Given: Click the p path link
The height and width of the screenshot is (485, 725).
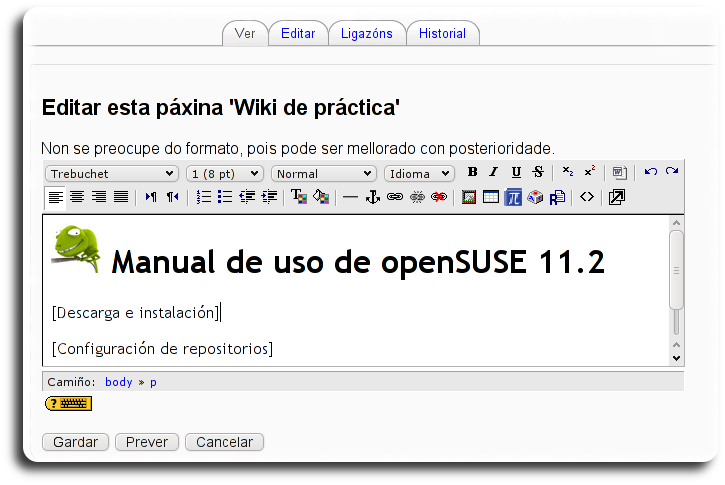Looking at the screenshot, I should 153,382.
